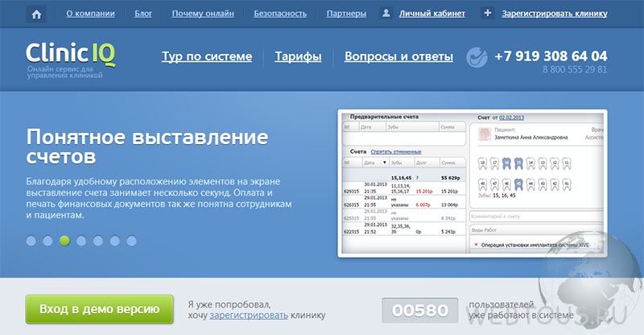
Task: Select tooth 11 icon in the chart
Action: coord(567,163)
